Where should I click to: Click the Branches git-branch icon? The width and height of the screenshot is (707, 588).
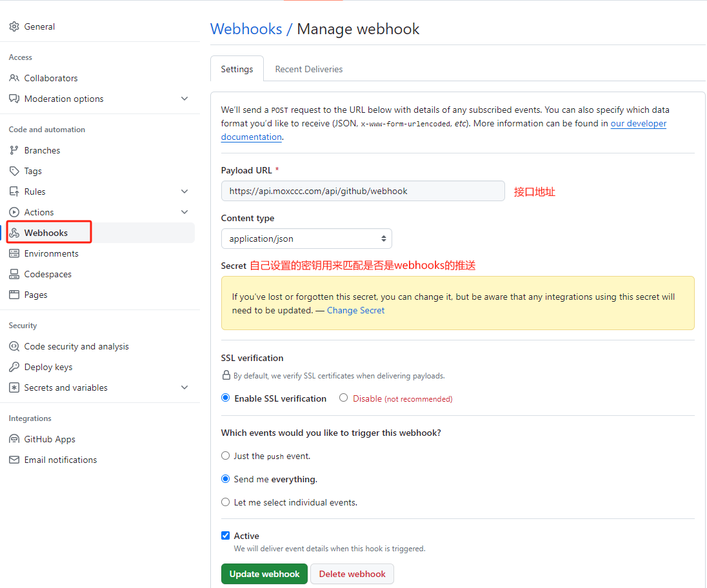pos(14,150)
